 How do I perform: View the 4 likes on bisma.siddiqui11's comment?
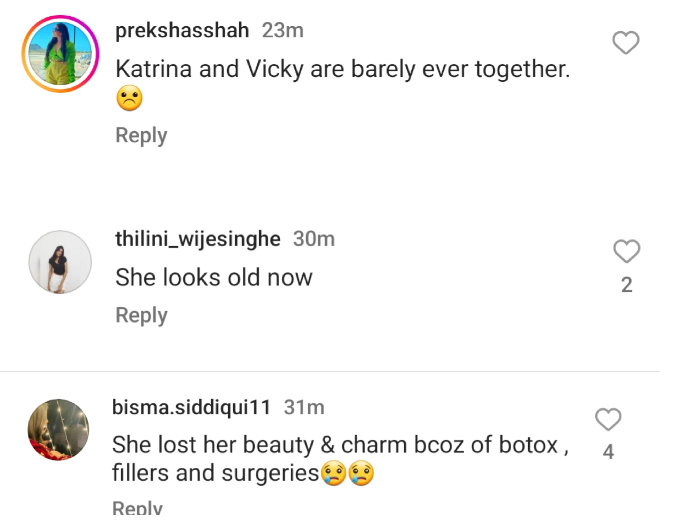coord(608,453)
